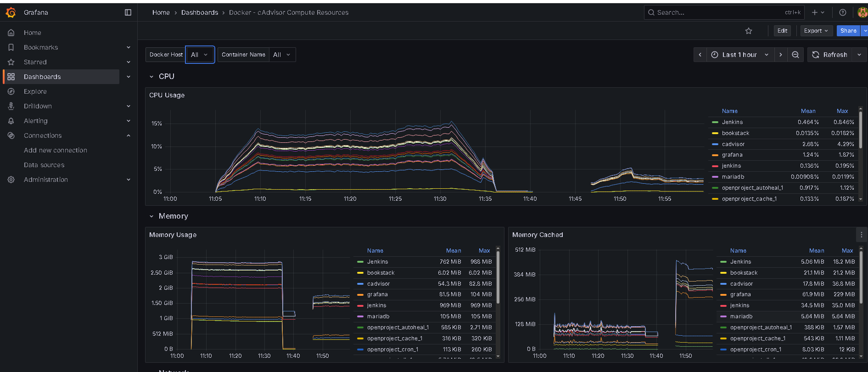Expand Starred section chevron
Viewport: 868px width, 372px height.
(x=129, y=62)
